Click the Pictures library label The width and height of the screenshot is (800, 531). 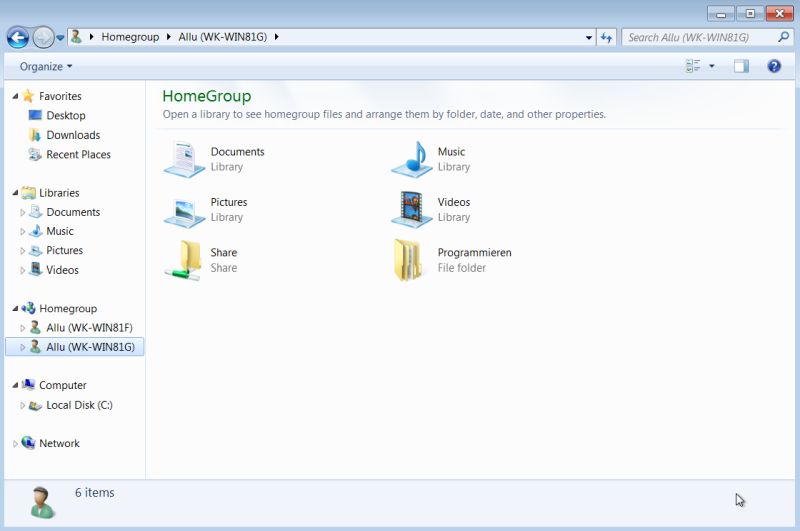[x=229, y=203]
